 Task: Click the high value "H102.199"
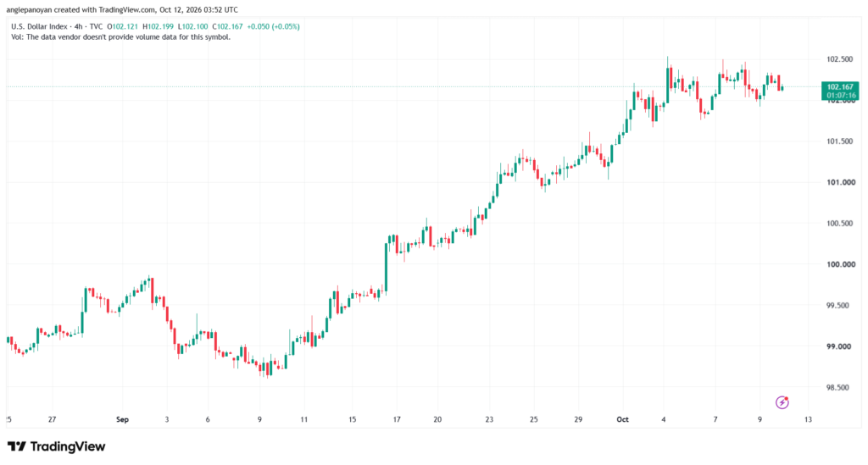point(158,26)
